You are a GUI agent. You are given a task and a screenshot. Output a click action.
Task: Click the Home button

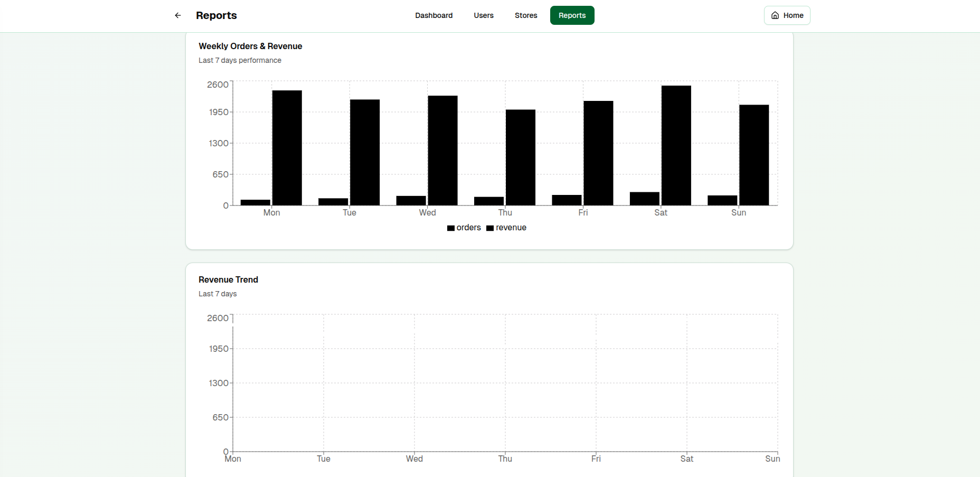click(x=787, y=15)
